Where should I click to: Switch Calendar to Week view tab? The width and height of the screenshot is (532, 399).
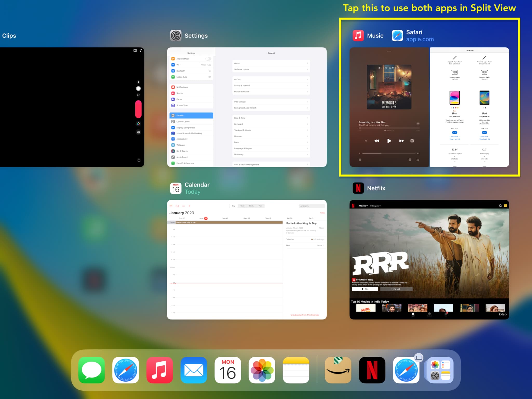pos(243,206)
